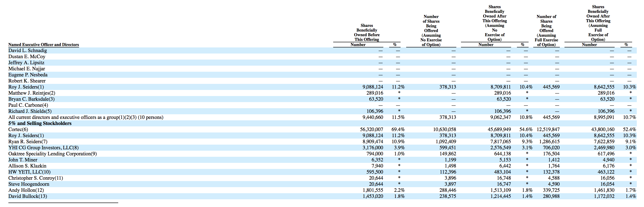Viewport: 644px width, 207px height.
Task: Click Richard J. Shields(5) name
Action: click(x=30, y=111)
